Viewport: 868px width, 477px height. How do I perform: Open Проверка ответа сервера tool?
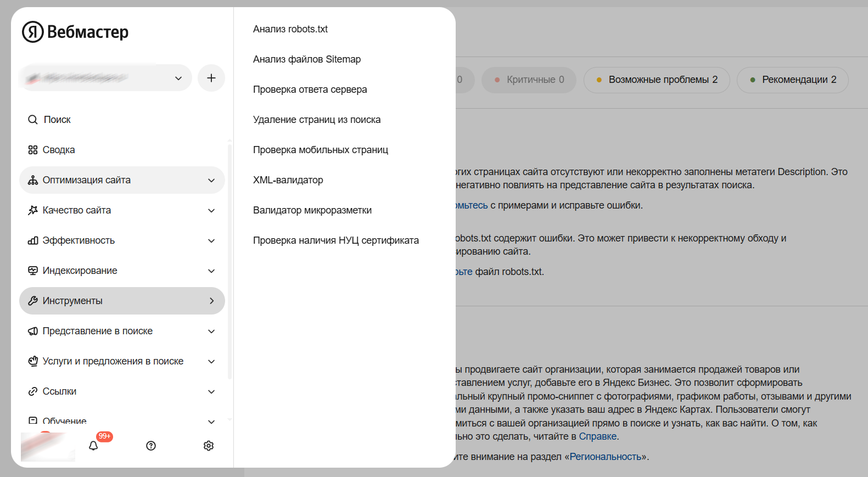310,89
